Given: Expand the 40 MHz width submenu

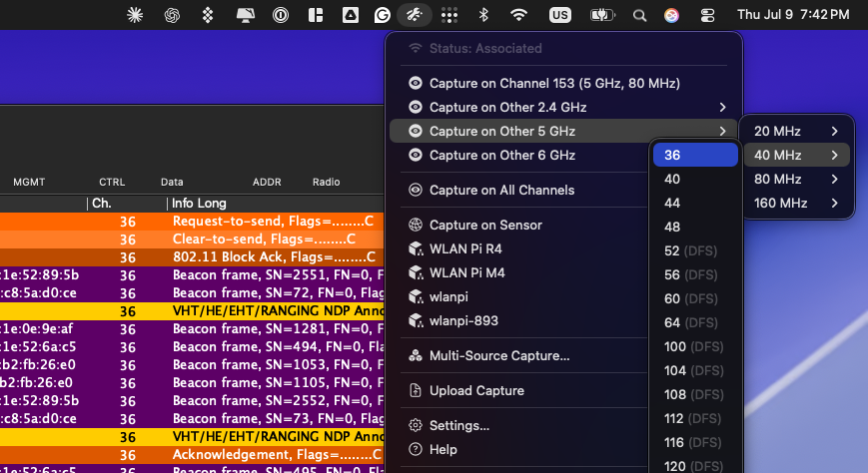Looking at the screenshot, I should click(797, 155).
